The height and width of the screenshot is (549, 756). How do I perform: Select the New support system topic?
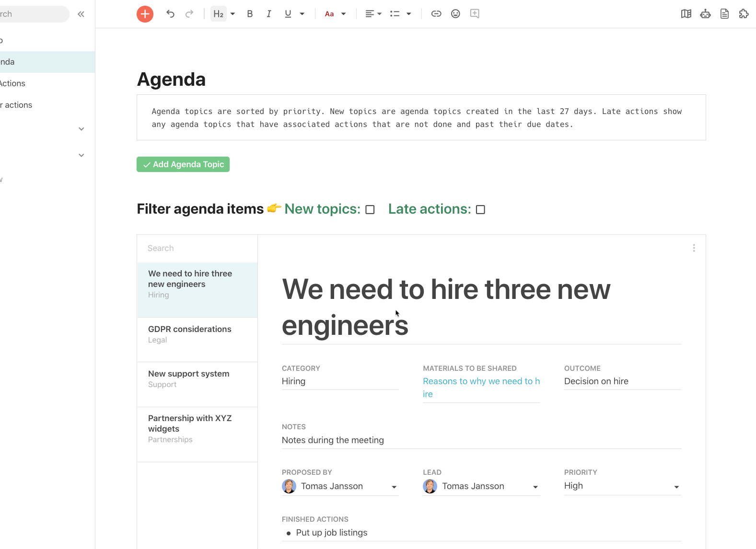click(197, 384)
